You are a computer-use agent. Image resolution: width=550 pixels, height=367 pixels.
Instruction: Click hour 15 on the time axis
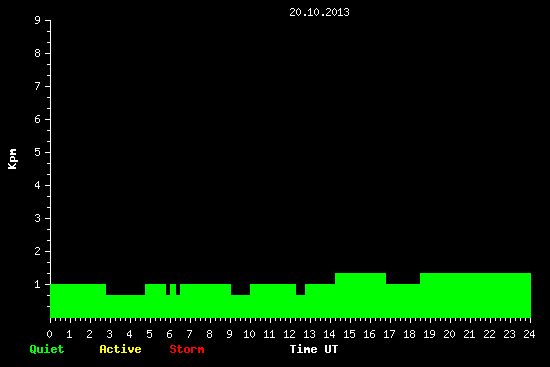[349, 334]
